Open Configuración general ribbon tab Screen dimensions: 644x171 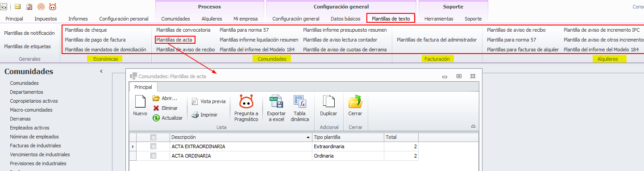295,19
